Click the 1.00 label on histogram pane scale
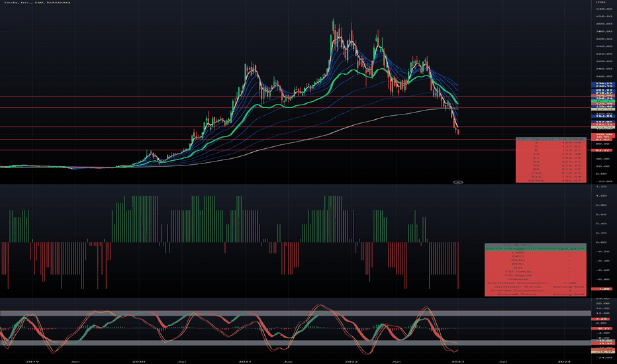The image size is (617, 364). 601,196
